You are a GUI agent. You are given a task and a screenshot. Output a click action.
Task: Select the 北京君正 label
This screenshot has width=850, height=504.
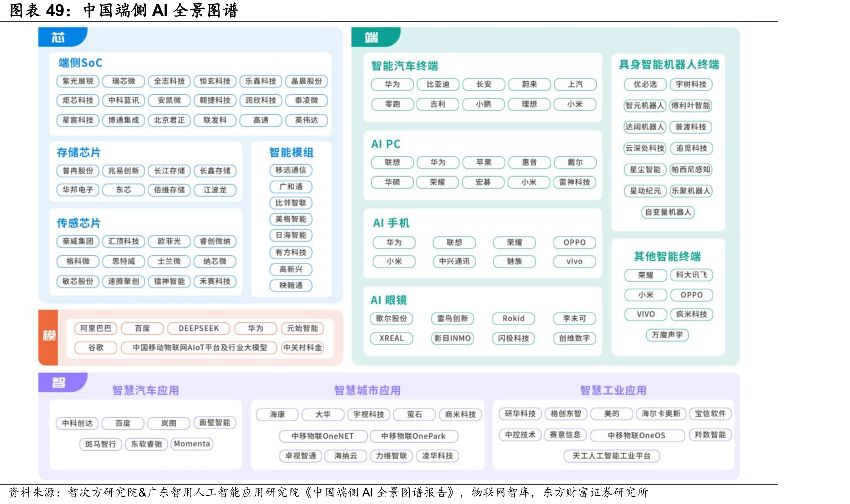pos(169,120)
